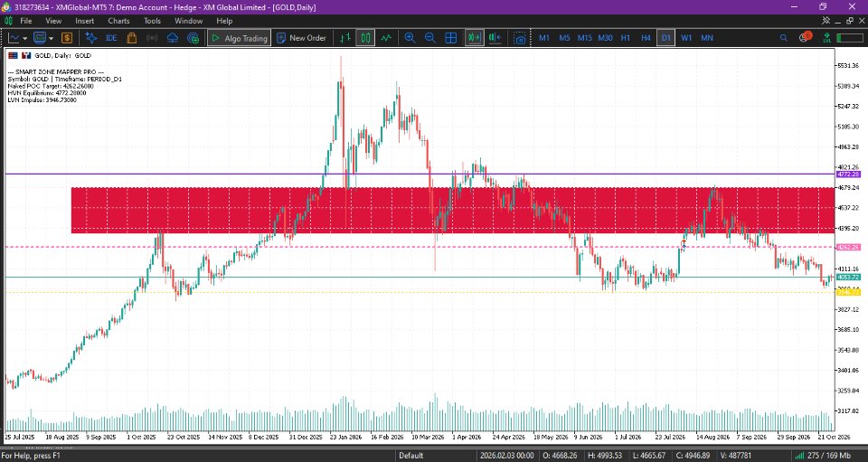Toggle auto scroll chart to end

(x=475, y=38)
